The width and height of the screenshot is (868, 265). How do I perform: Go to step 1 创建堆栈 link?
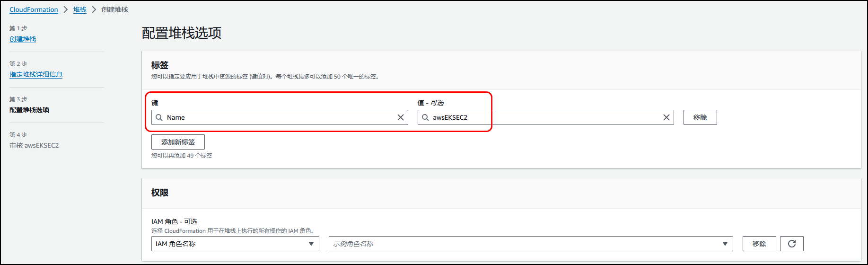click(x=23, y=39)
